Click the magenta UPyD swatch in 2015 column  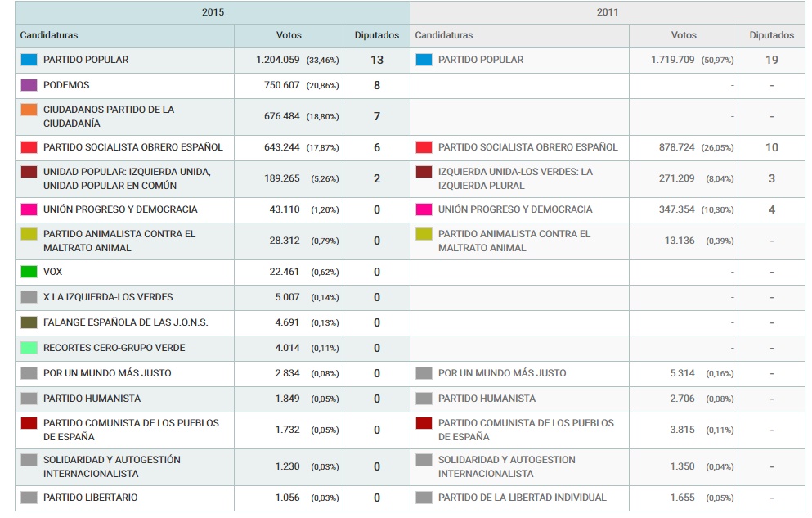click(x=29, y=209)
